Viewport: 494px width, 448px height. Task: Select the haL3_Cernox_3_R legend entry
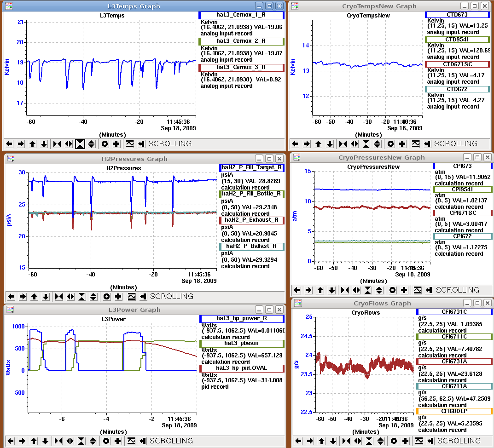coord(241,67)
